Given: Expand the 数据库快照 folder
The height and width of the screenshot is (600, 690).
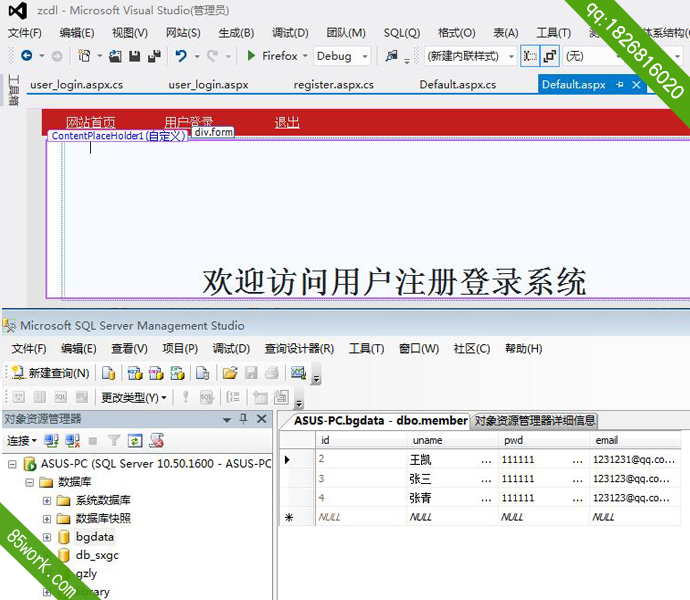Looking at the screenshot, I should pos(47,519).
